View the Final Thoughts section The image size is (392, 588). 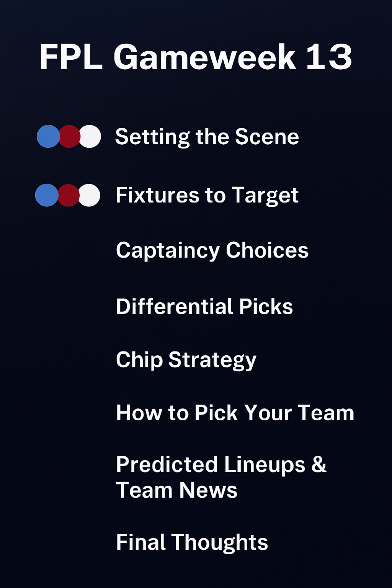click(192, 542)
